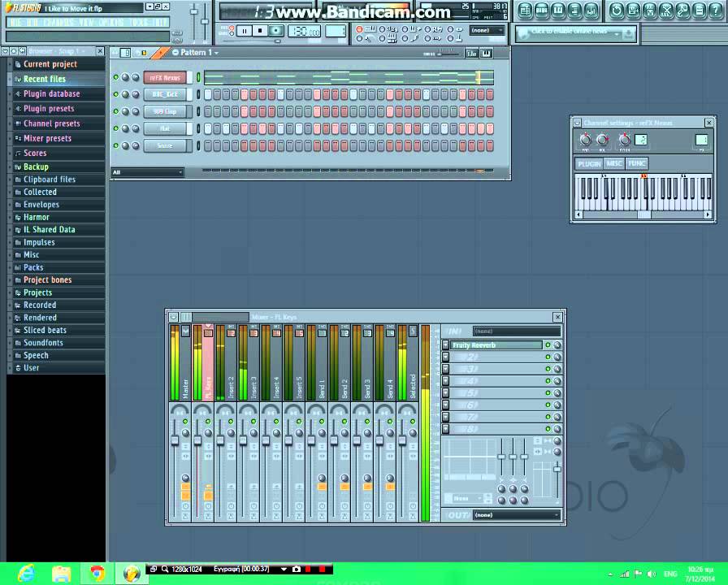Image resolution: width=728 pixels, height=585 pixels.
Task: Mute the Snare channel green LED
Action: [x=116, y=145]
